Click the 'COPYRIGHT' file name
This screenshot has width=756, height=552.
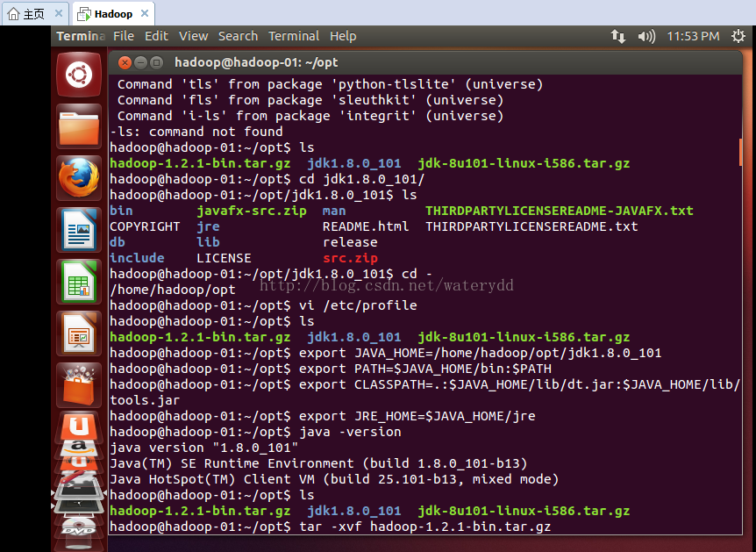145,226
